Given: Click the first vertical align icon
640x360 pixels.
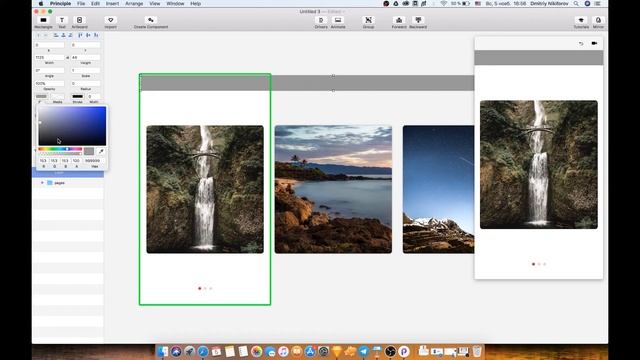Looking at the screenshot, I should (x=80, y=36).
